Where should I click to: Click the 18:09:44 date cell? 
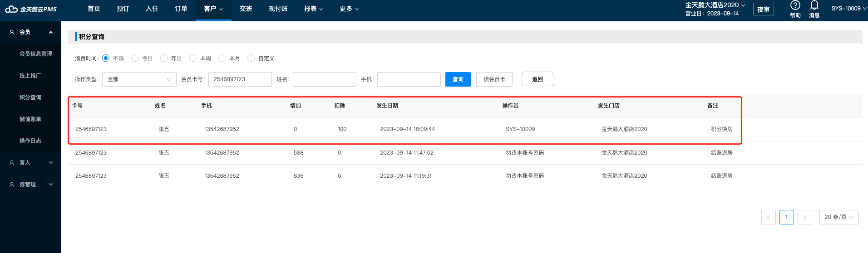(407, 129)
